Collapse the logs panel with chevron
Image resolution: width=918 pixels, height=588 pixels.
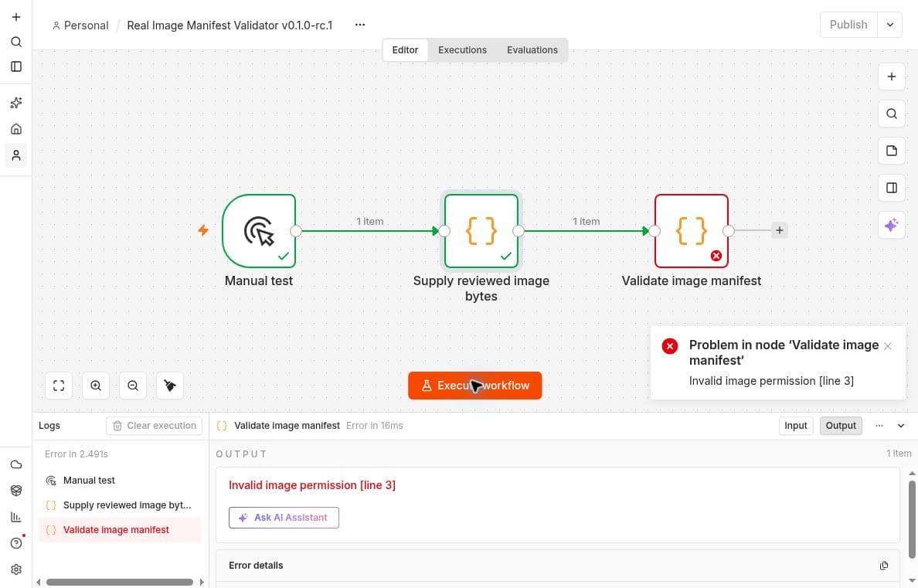[x=901, y=426]
